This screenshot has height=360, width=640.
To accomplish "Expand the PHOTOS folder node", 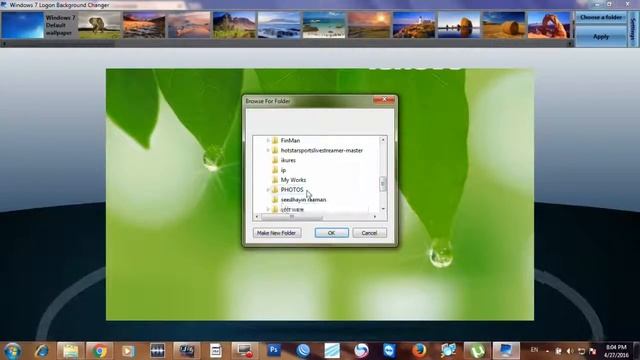I will pos(268,190).
